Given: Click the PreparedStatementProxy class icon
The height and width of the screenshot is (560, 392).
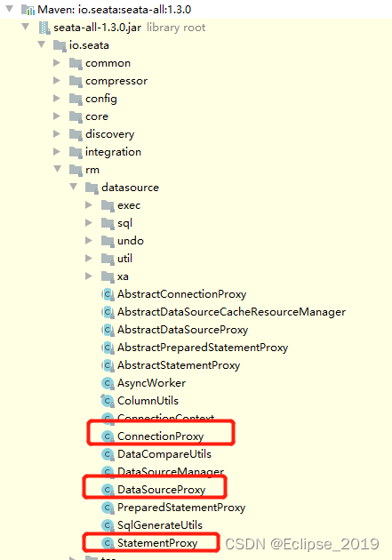Looking at the screenshot, I should click(108, 508).
